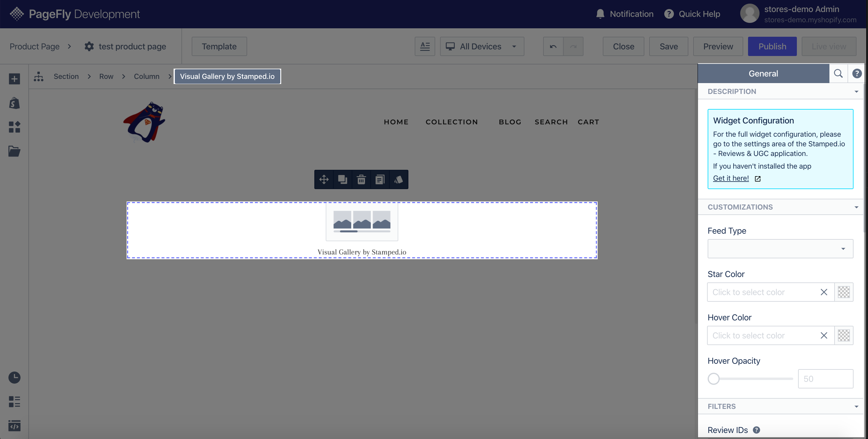
Task: Open the Feed Type dropdown
Action: pyautogui.click(x=780, y=249)
